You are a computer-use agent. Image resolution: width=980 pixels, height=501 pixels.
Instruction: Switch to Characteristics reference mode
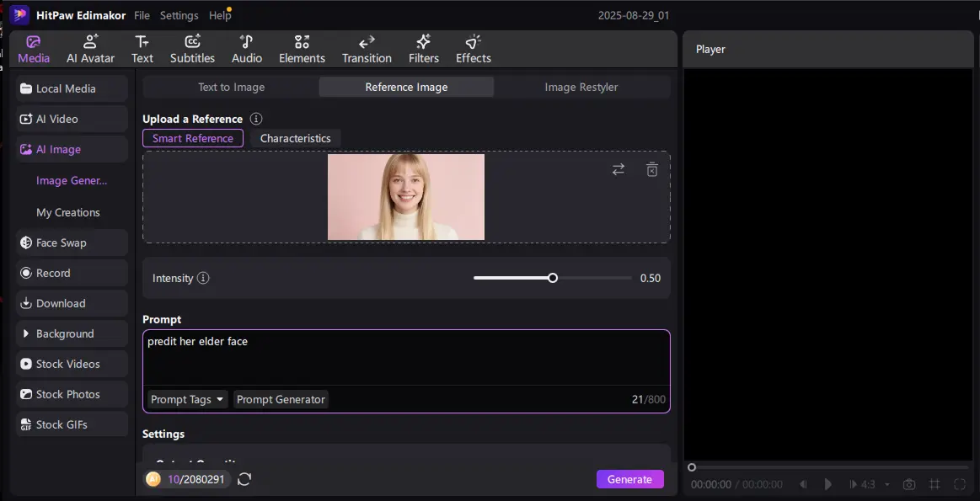(x=295, y=138)
